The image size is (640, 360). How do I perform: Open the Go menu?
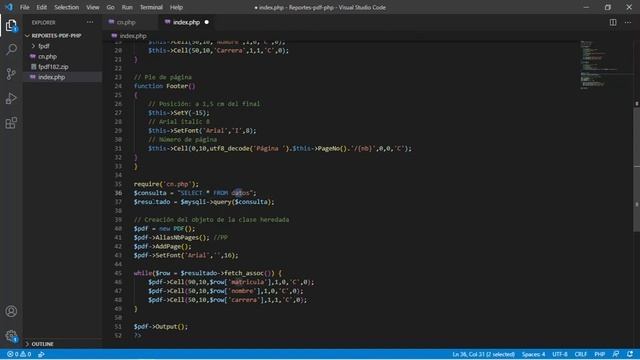click(x=110, y=7)
